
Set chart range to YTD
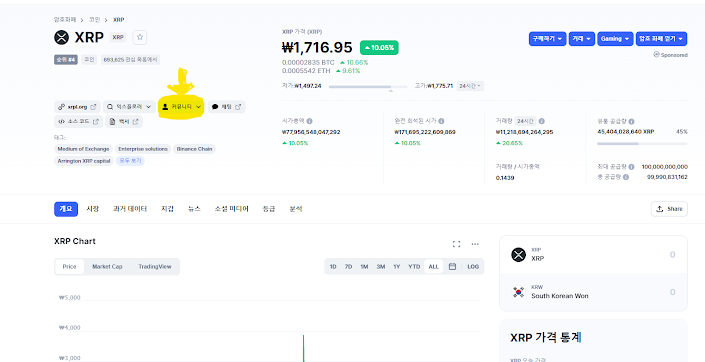click(x=414, y=267)
